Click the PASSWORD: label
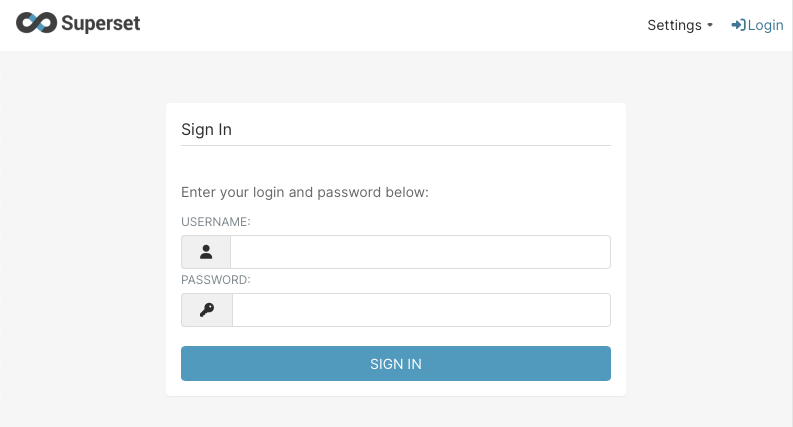Viewport: 793px width, 427px height. point(216,280)
